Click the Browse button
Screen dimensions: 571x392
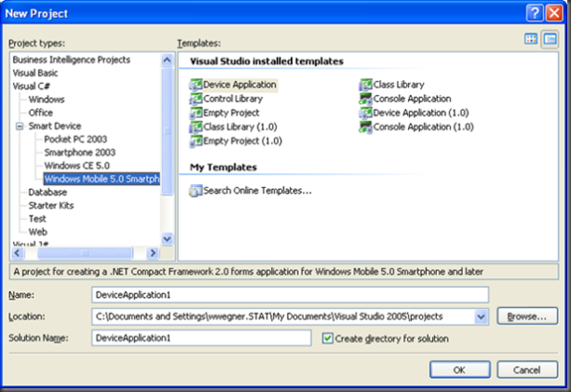click(x=527, y=317)
